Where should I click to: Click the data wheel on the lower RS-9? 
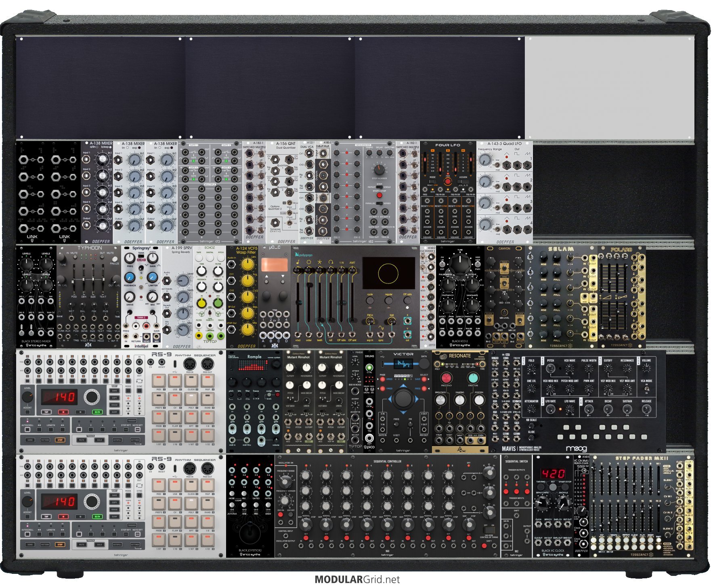point(92,502)
